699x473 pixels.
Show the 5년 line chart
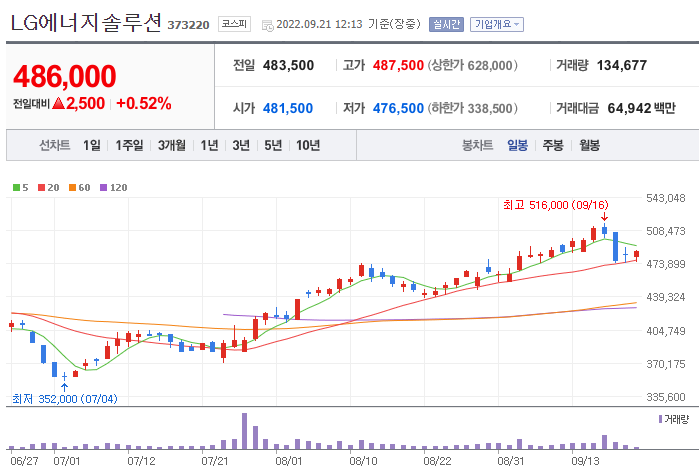pyautogui.click(x=273, y=145)
